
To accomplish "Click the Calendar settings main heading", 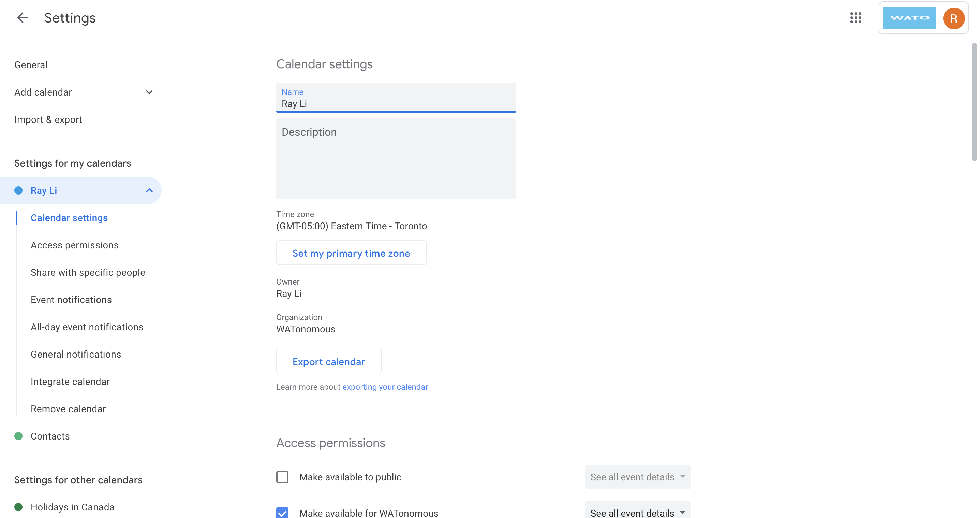I will click(x=324, y=64).
